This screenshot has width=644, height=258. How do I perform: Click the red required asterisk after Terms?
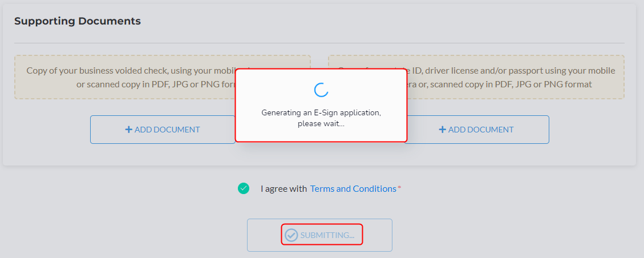tap(399, 188)
